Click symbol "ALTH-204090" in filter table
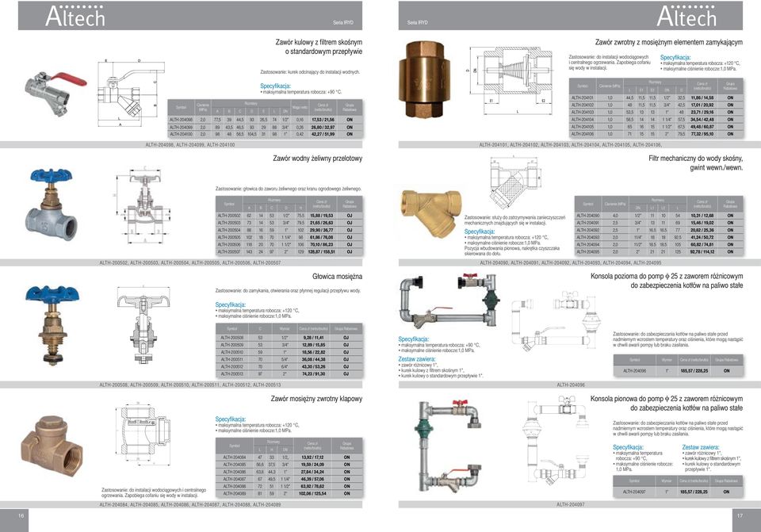Viewport: 761px width, 532px height. 587,216
